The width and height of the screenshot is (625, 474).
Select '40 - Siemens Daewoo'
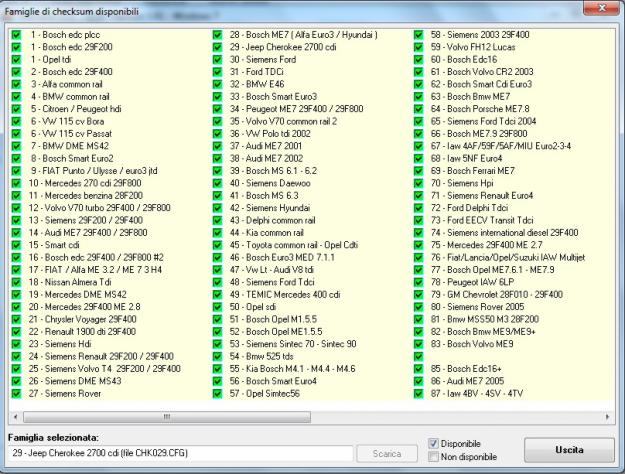[270, 183]
